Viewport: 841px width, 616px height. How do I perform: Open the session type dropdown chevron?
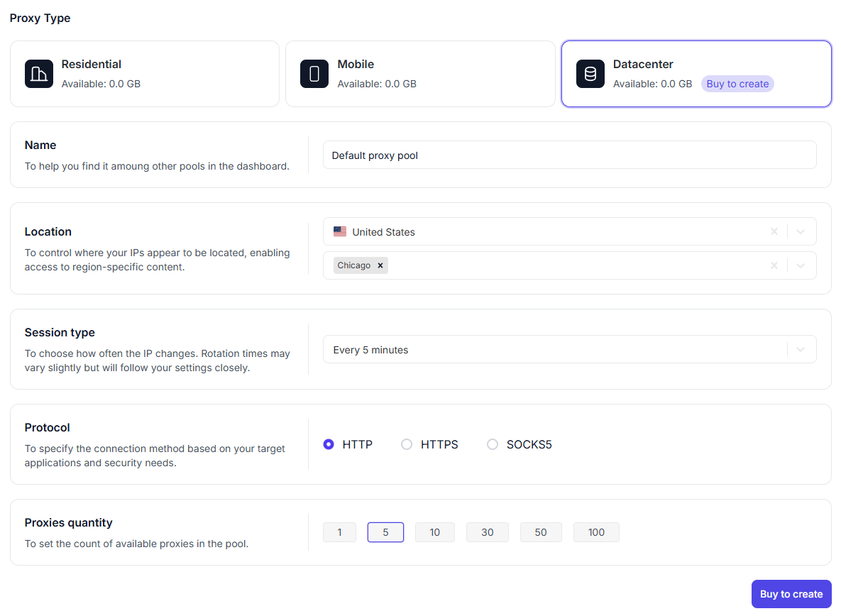pos(801,350)
